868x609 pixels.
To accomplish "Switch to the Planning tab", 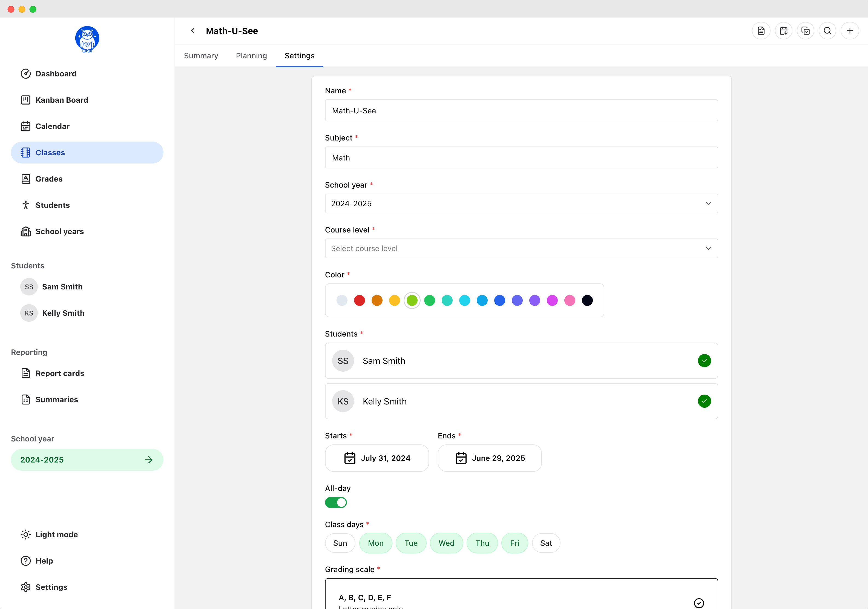I will [x=251, y=56].
